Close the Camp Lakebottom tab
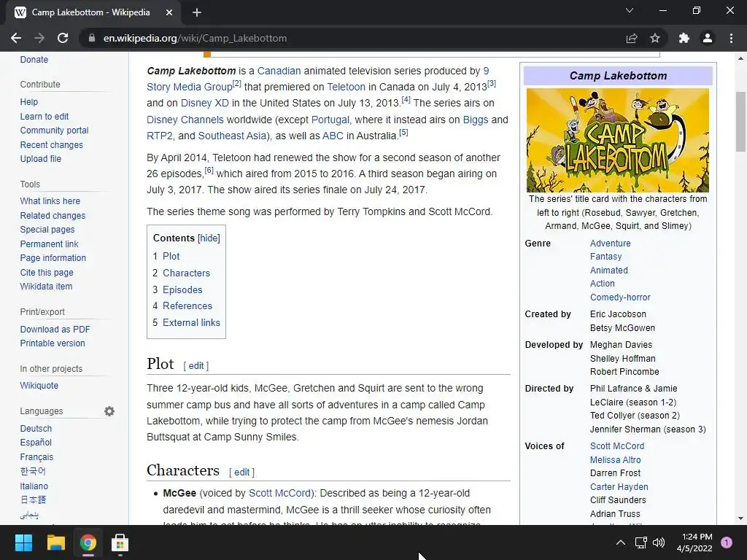 click(169, 12)
